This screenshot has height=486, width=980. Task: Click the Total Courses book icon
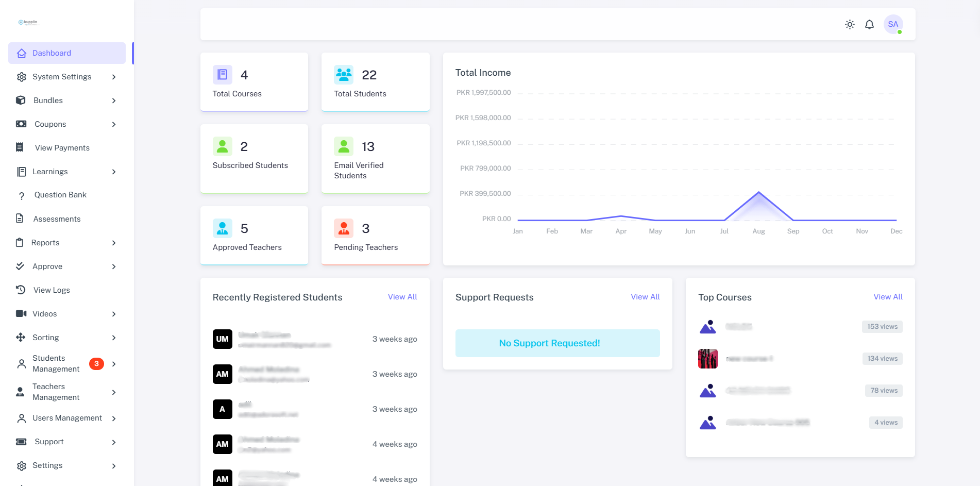tap(222, 75)
